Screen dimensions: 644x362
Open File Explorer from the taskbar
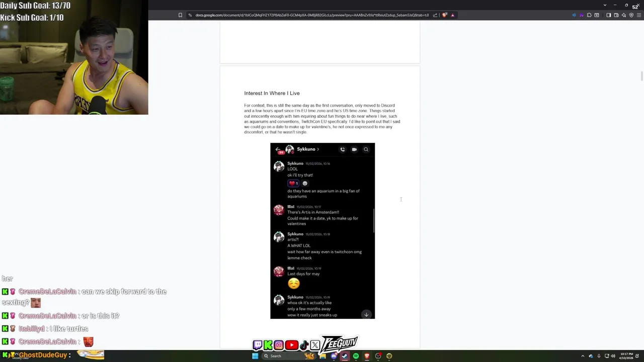coord(323,356)
